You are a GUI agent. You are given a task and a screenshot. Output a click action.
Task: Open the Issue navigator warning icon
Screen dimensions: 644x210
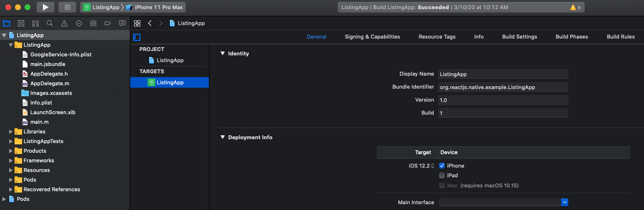64,23
